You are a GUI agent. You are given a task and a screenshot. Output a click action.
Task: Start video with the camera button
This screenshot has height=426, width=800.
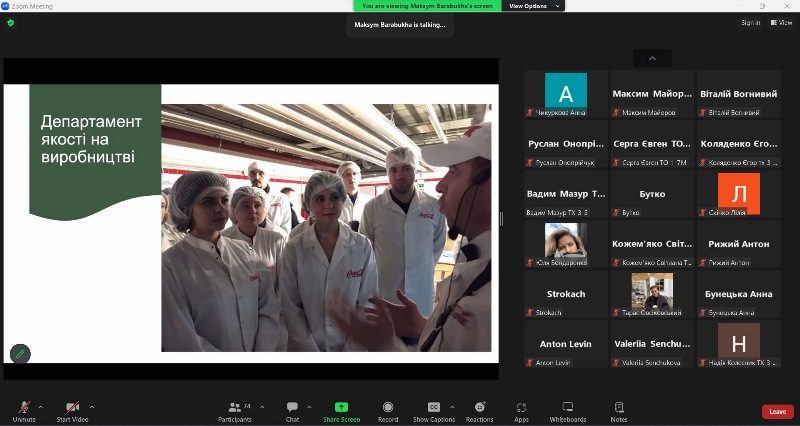pos(72,408)
